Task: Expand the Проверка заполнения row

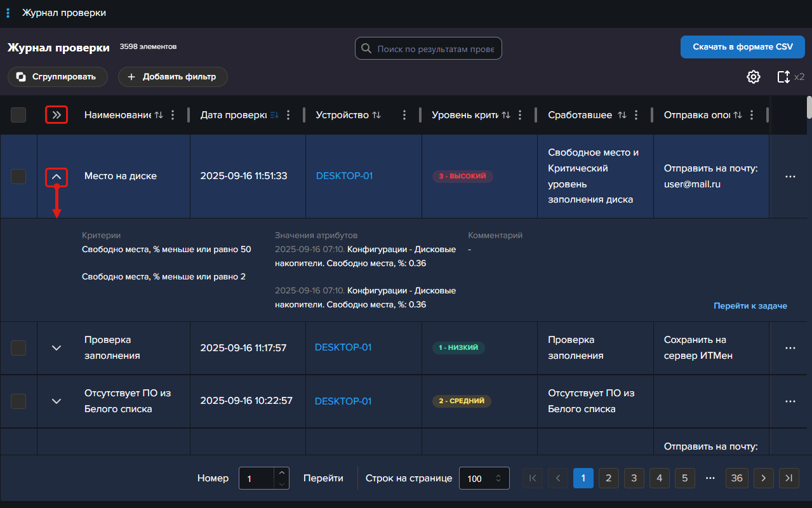Action: (x=57, y=348)
